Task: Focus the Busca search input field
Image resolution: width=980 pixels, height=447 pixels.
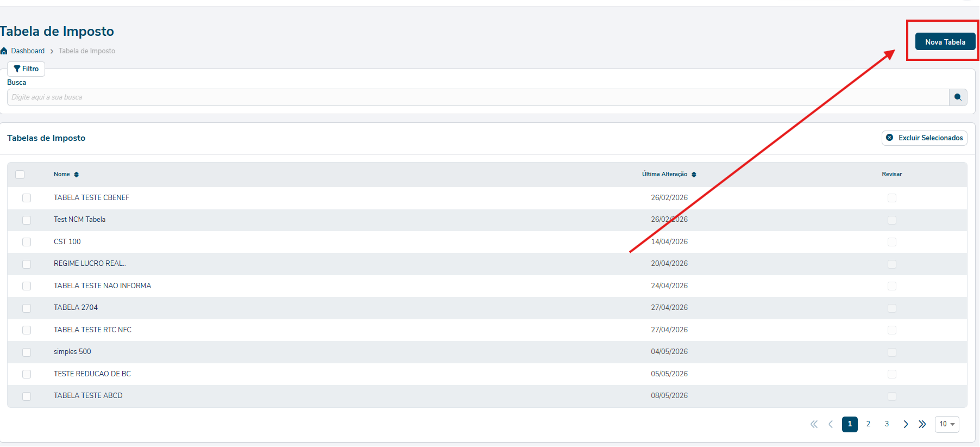Action: click(x=478, y=97)
